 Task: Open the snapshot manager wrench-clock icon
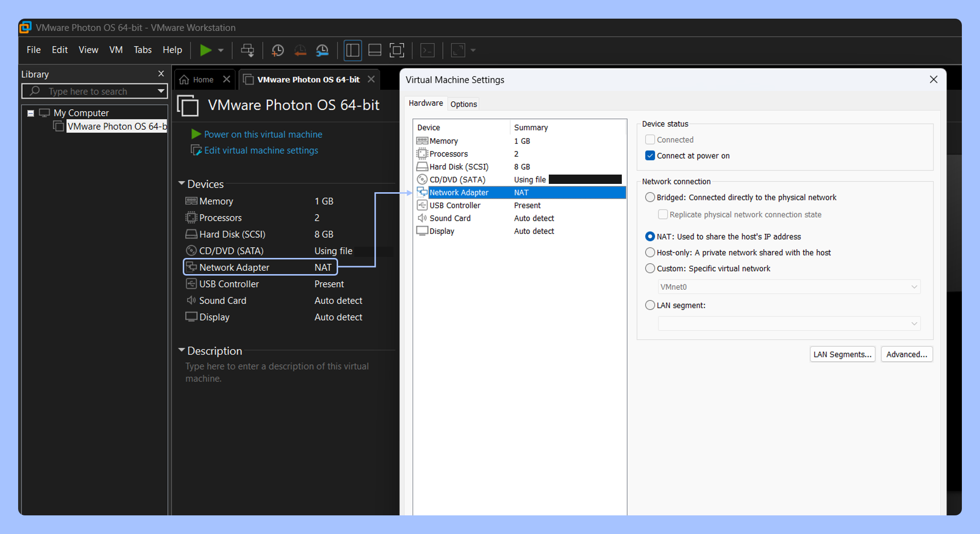tap(322, 50)
